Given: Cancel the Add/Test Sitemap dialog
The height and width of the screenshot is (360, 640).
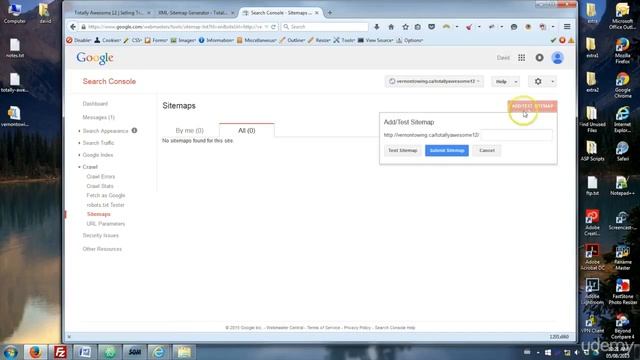Looking at the screenshot, I should (487, 151).
